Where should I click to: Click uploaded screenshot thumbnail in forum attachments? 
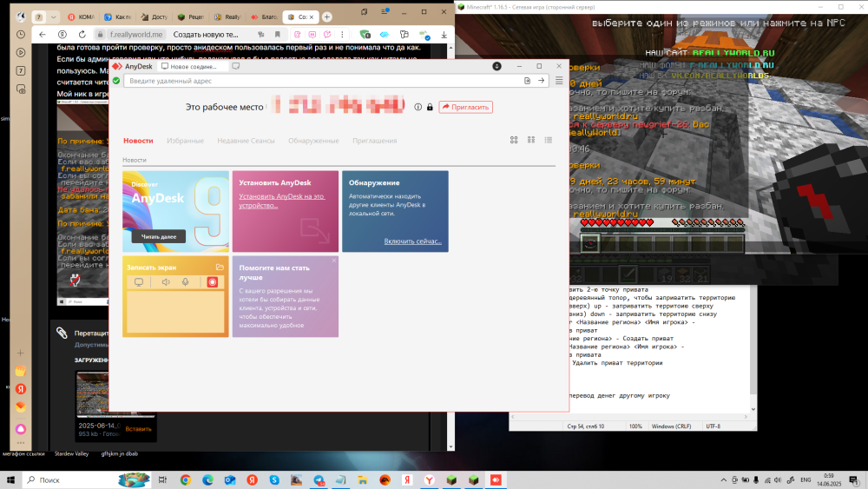tap(93, 394)
